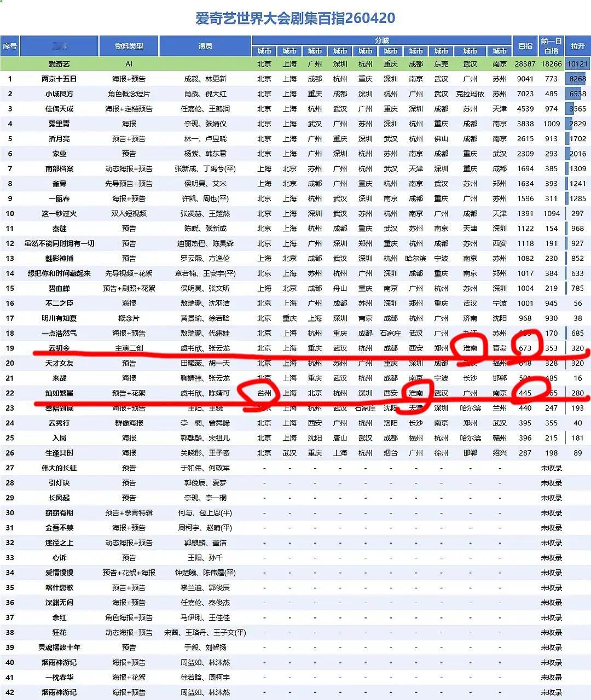Click the 明川有知夏 drama name
Screen dimensions: 591x700
[x=59, y=318]
